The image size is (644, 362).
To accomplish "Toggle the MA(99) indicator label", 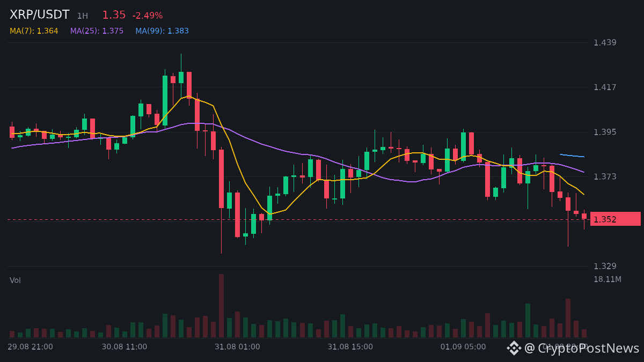I will (162, 31).
